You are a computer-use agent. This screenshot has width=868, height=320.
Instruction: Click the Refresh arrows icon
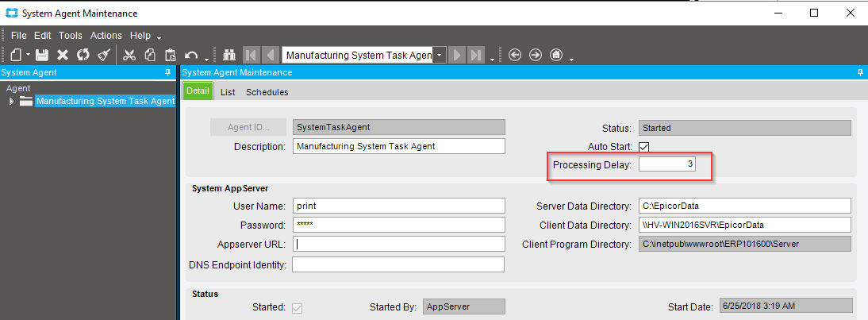tap(83, 55)
